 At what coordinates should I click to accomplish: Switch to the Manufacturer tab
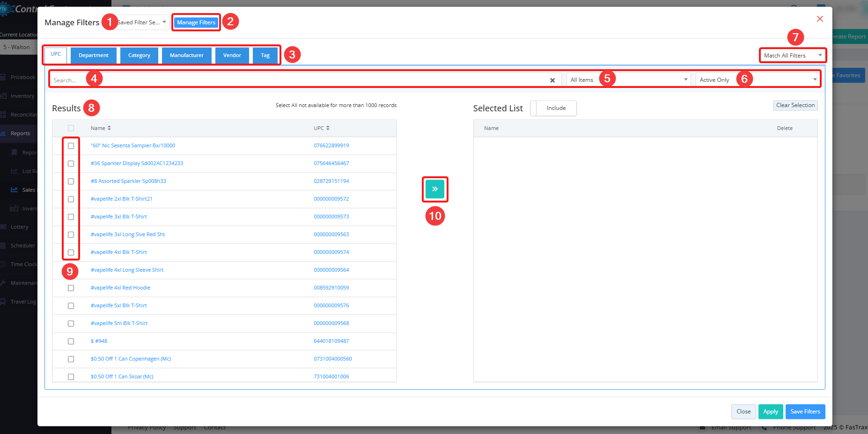coord(186,55)
